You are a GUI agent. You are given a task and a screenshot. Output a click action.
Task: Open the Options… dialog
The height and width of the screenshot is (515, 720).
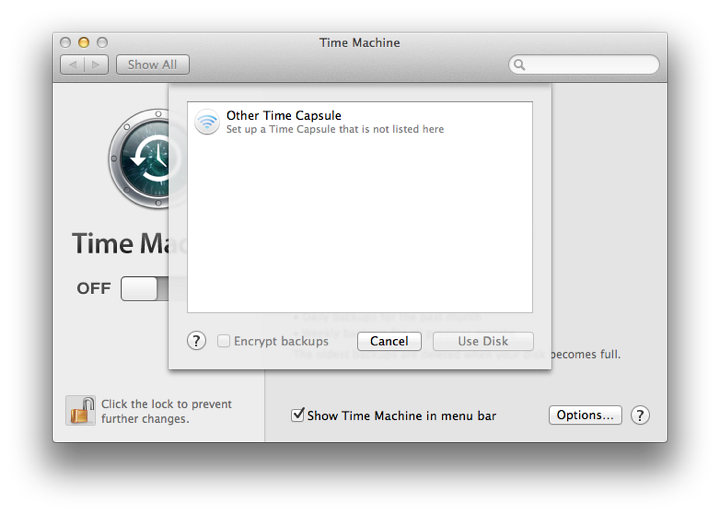pyautogui.click(x=585, y=415)
